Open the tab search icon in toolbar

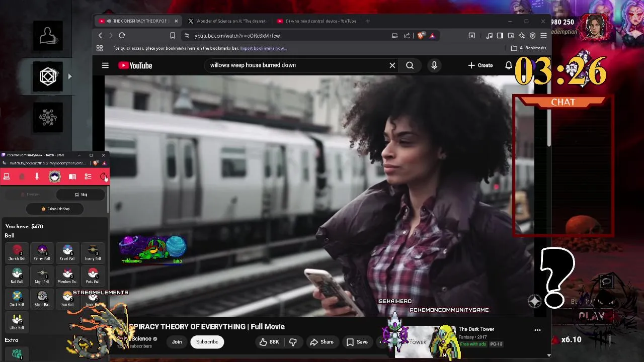tap(471, 36)
